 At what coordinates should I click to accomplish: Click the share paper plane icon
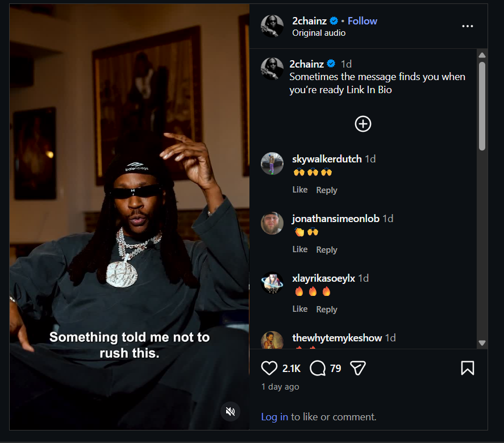[357, 369]
